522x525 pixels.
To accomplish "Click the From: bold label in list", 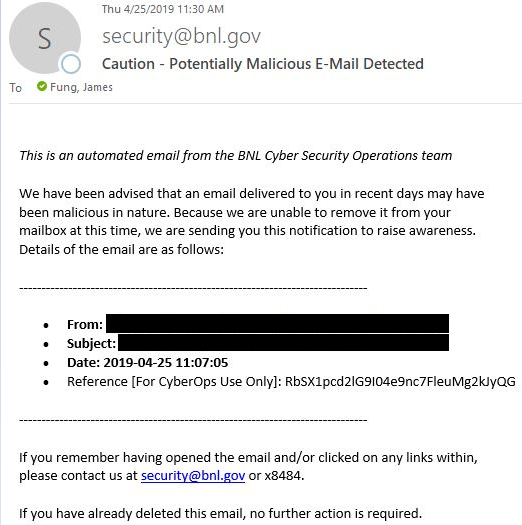I will coord(85,324).
